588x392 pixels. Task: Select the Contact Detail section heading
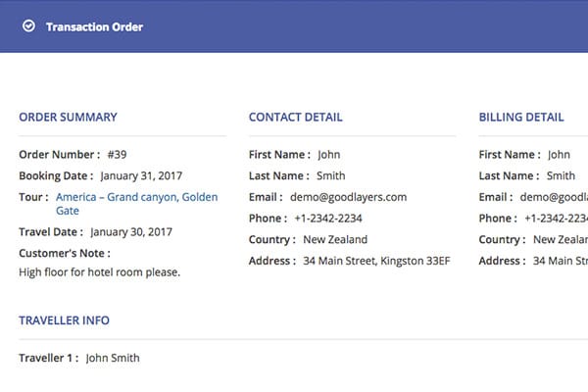click(x=295, y=118)
